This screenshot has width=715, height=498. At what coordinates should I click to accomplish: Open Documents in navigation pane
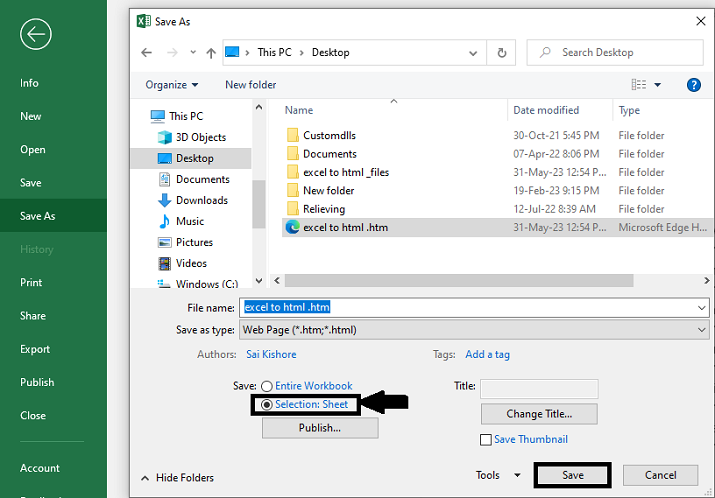point(193,179)
